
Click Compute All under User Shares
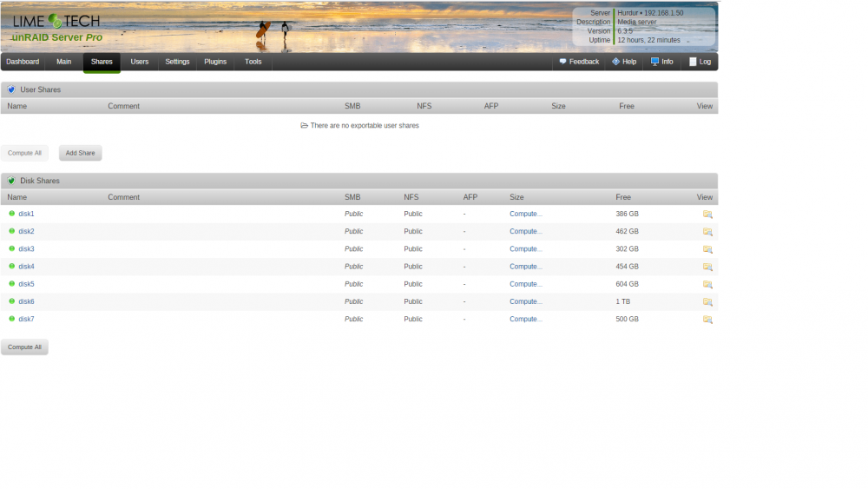(x=24, y=153)
